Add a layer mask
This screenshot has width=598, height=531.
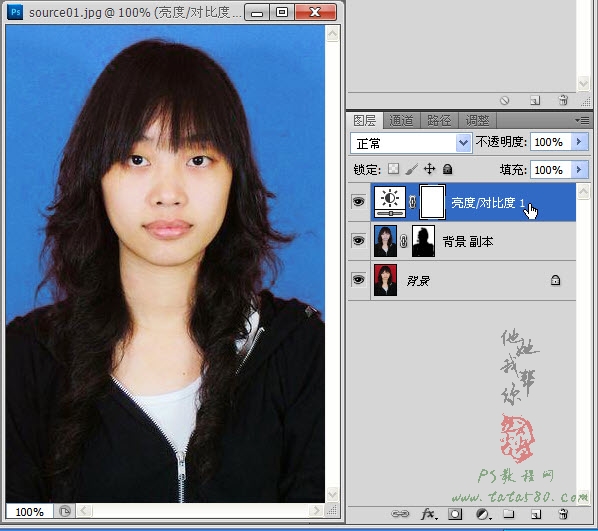pyautogui.click(x=455, y=514)
